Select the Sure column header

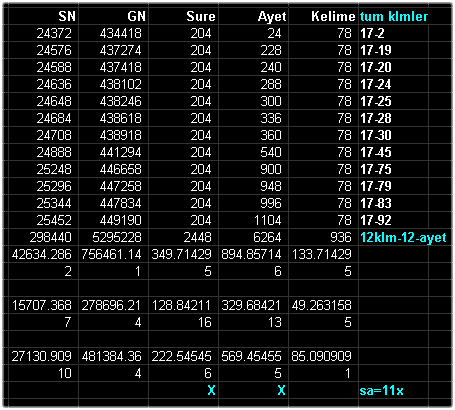pos(183,16)
